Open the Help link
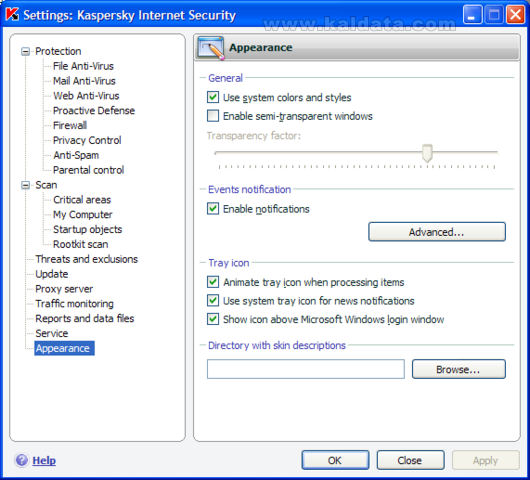 (x=44, y=460)
